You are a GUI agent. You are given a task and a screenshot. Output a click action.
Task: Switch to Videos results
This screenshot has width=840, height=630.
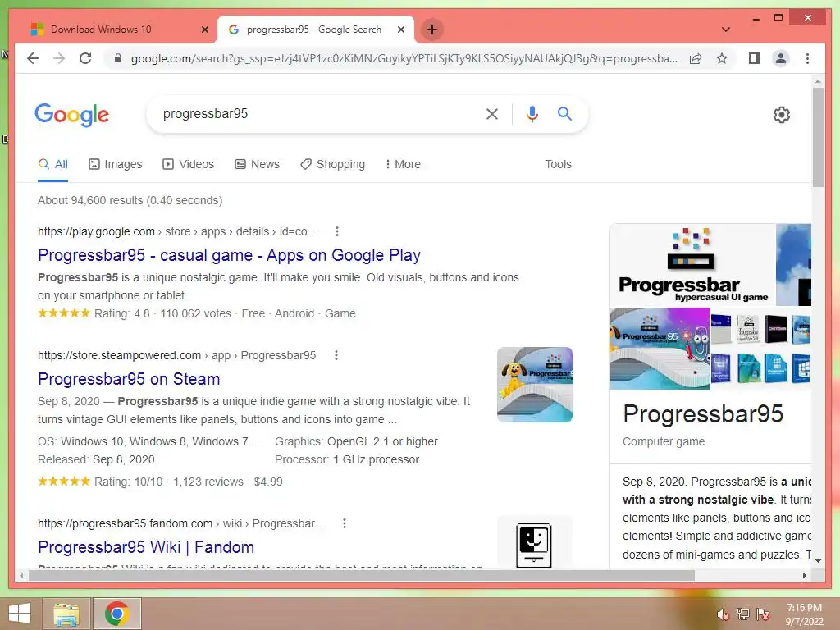[188, 164]
